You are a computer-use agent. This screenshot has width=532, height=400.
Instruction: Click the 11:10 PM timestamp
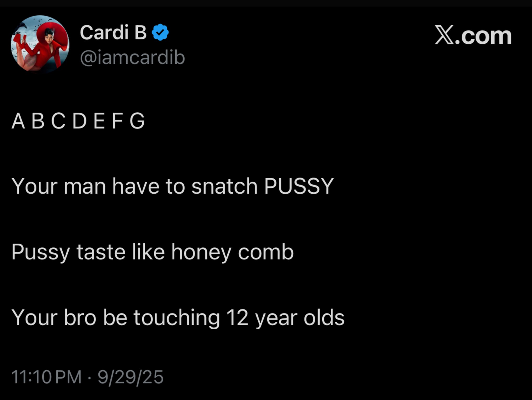(46, 377)
